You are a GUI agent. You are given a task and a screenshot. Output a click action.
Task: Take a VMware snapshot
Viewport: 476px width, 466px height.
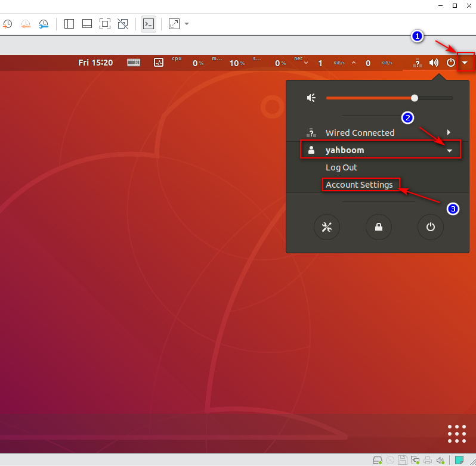[x=7, y=24]
